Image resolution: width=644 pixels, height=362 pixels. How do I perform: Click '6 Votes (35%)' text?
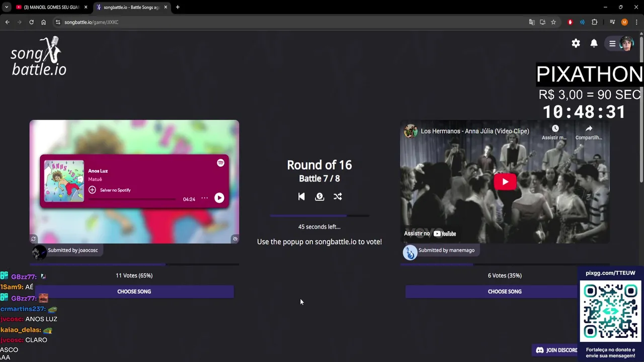tap(505, 276)
